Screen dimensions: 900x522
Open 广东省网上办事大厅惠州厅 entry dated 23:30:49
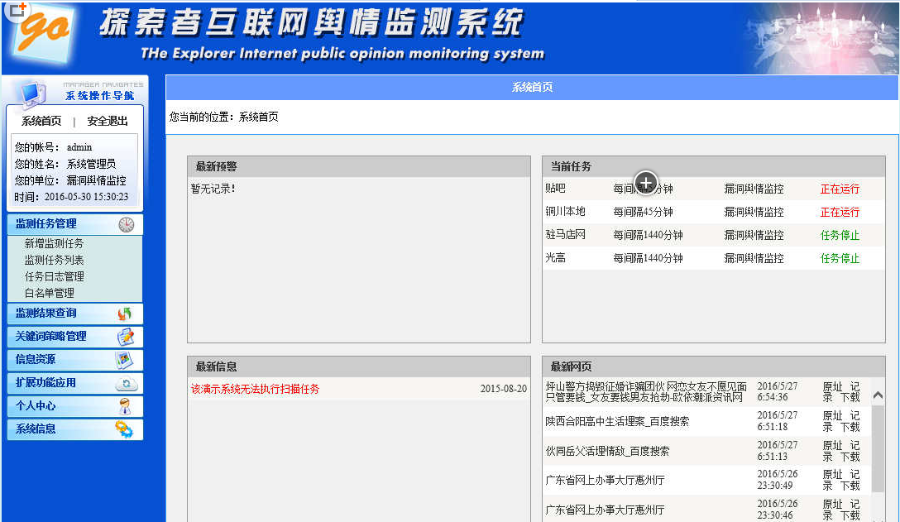(605, 480)
